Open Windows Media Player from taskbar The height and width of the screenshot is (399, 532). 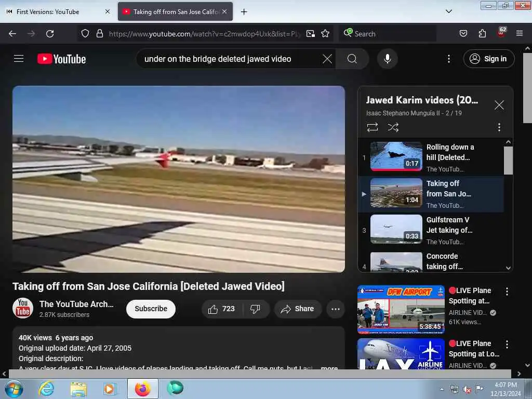click(x=109, y=389)
